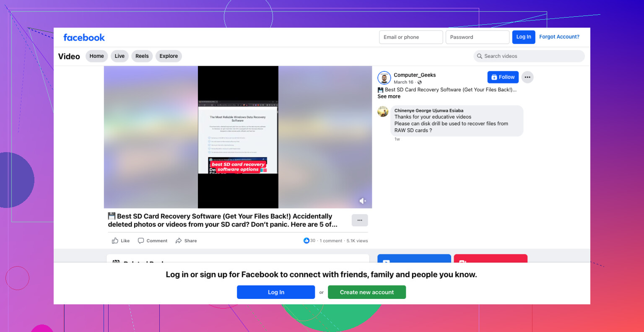Screen dimensions: 644x332
Task: Click the Comment bubble icon
Action: 141,241
